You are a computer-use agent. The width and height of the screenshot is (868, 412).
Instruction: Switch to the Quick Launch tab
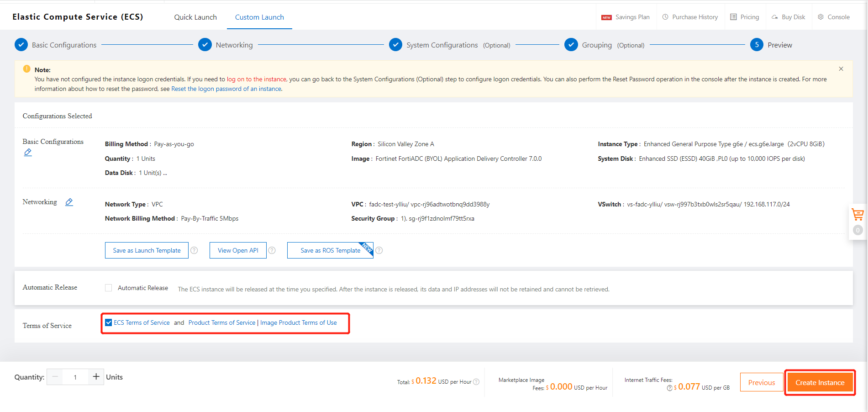point(195,17)
